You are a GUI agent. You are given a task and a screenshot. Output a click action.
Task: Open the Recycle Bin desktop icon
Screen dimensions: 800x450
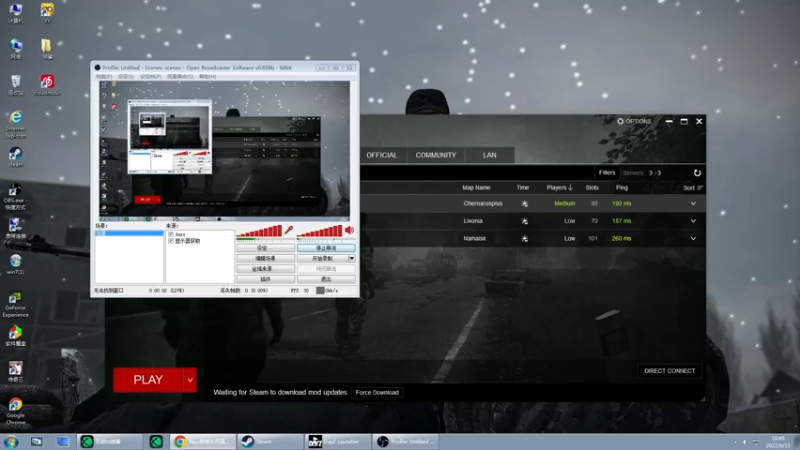pos(16,85)
